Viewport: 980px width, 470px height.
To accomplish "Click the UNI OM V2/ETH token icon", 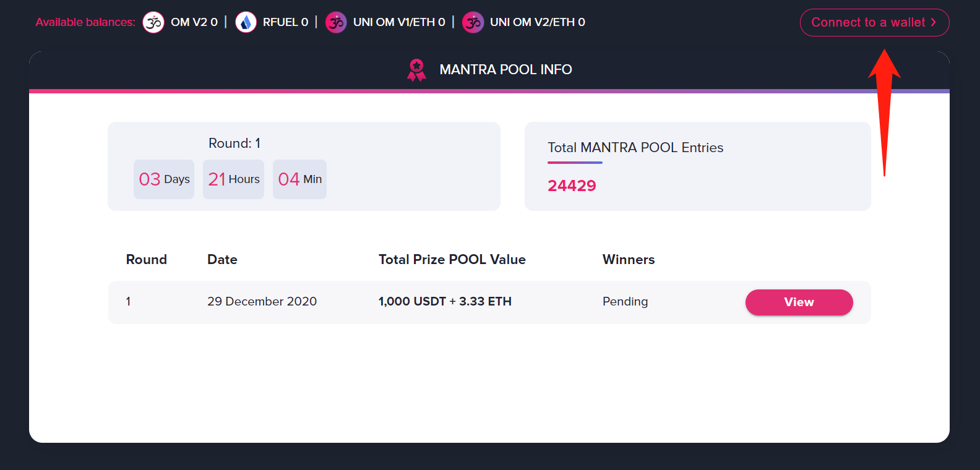I will pyautogui.click(x=473, y=22).
